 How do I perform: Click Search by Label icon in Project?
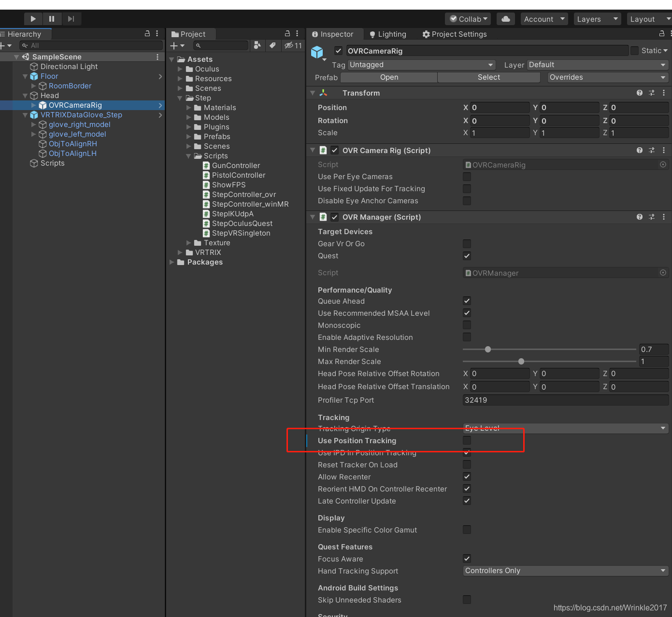coord(272,45)
